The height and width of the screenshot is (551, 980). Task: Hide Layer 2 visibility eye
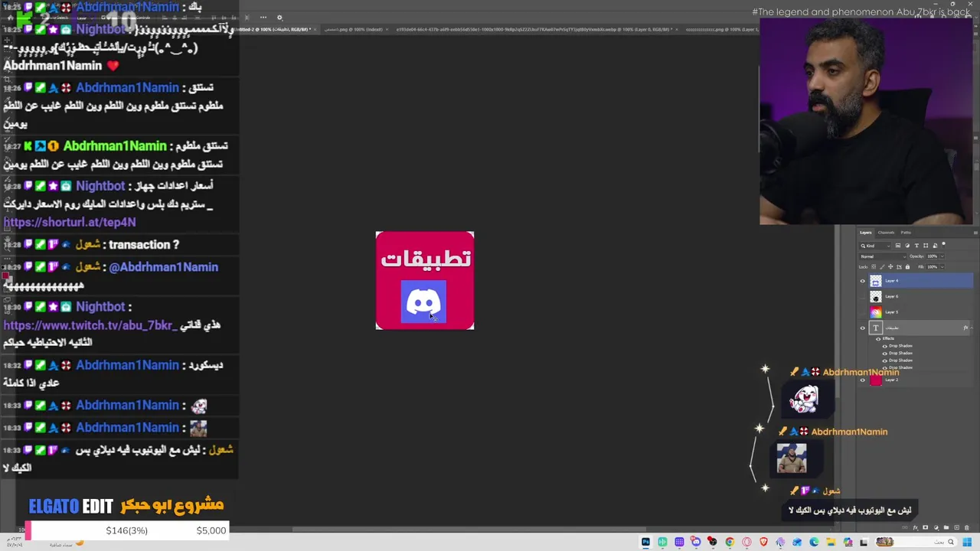pos(863,380)
